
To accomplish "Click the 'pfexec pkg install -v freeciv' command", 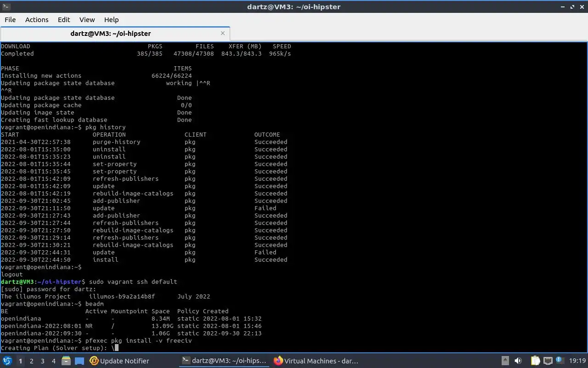I will coord(138,341).
